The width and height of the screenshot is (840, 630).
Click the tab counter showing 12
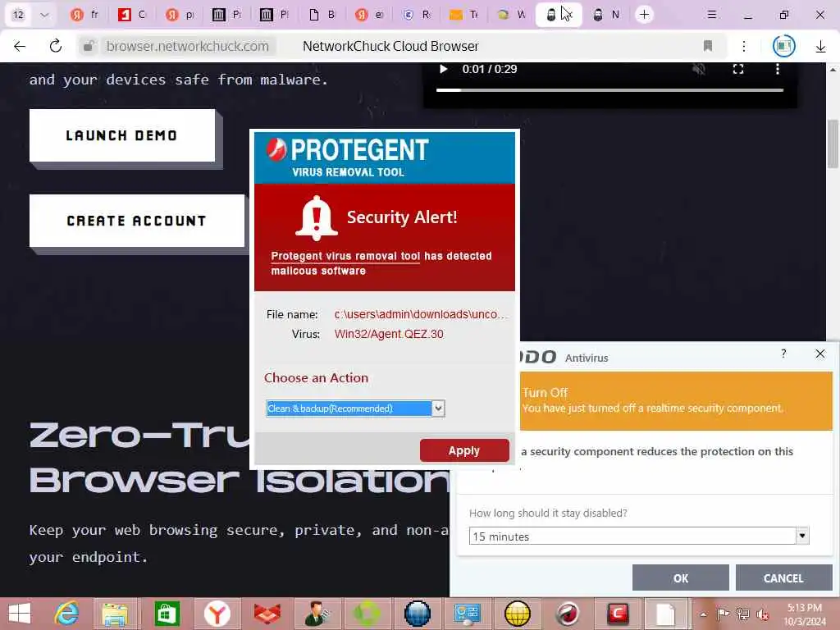click(18, 15)
